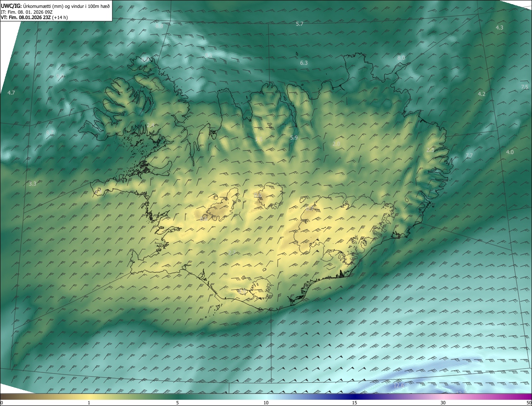The image size is (532, 406).
Task: Click the color scale tick labelled 10
Action: click(x=266, y=403)
